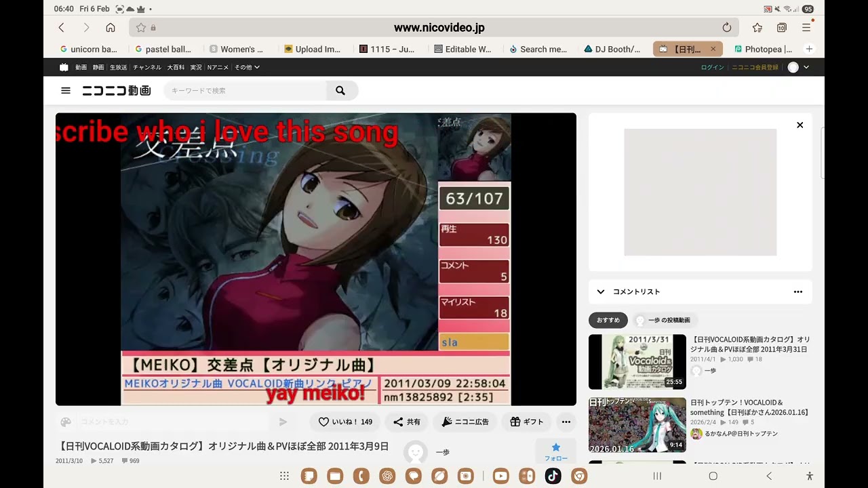
Task: Open the browser bookmarks list
Action: click(757, 28)
